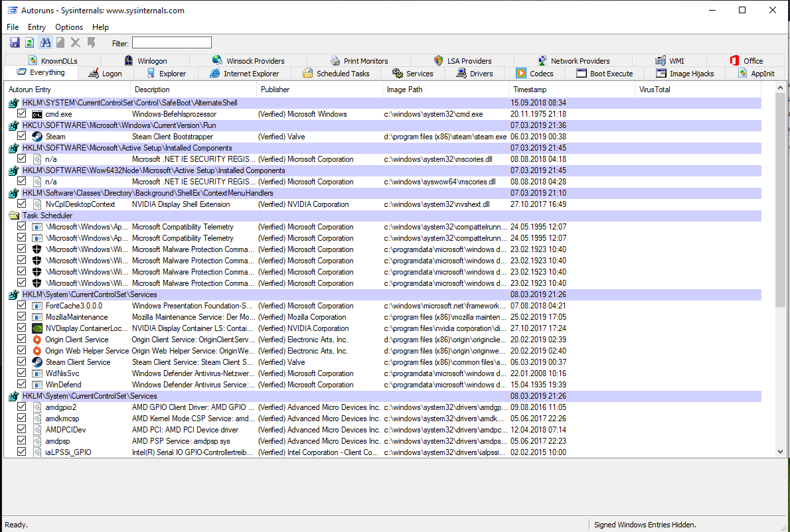Click the Steam Client Service icon
This screenshot has width=790, height=532.
coord(37,362)
